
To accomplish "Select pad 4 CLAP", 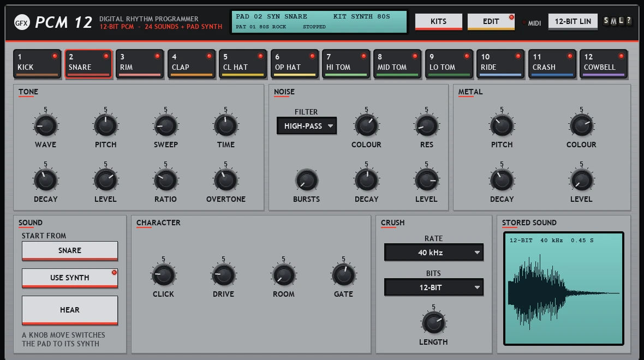I will pos(192,64).
